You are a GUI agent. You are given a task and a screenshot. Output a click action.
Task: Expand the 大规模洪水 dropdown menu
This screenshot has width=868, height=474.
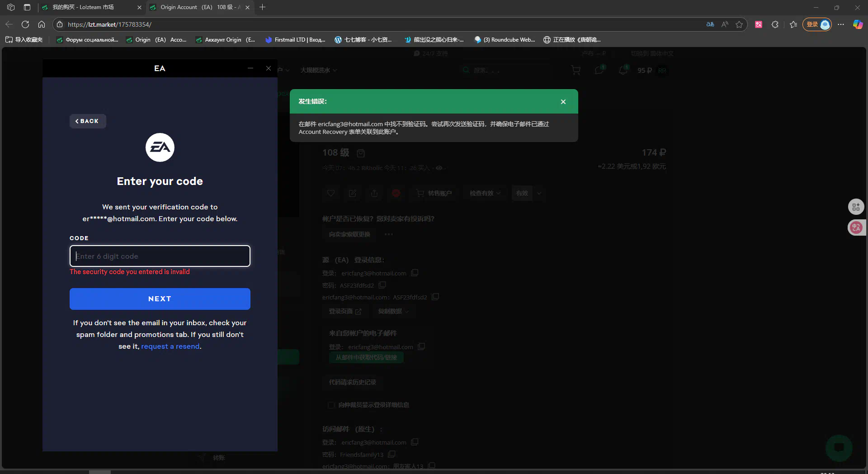coord(319,70)
